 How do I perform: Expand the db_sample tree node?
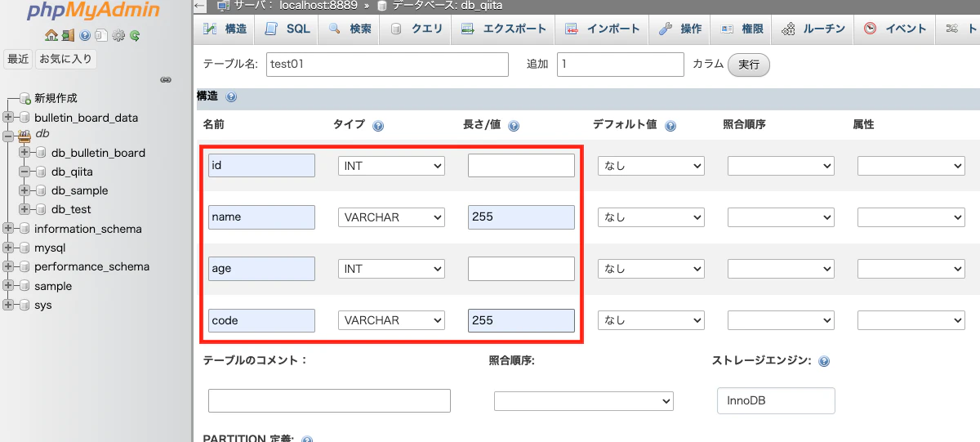point(24,190)
